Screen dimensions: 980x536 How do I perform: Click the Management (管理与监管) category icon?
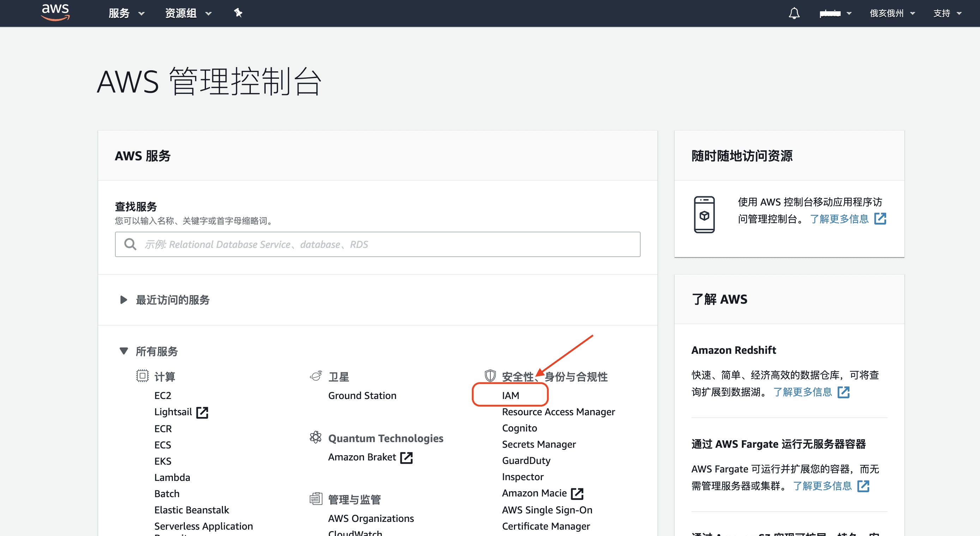coord(316,499)
